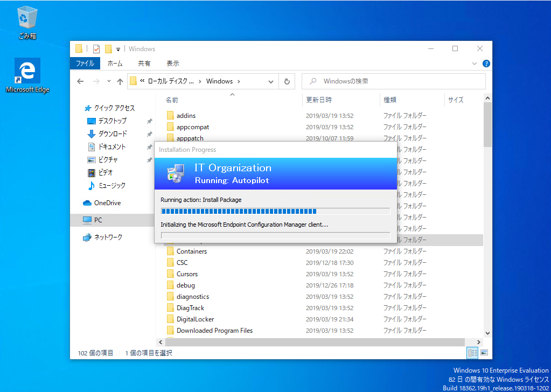Screen dimensions: 551x392
Task: Switch to the 表示 ribbon tab
Action: click(172, 64)
